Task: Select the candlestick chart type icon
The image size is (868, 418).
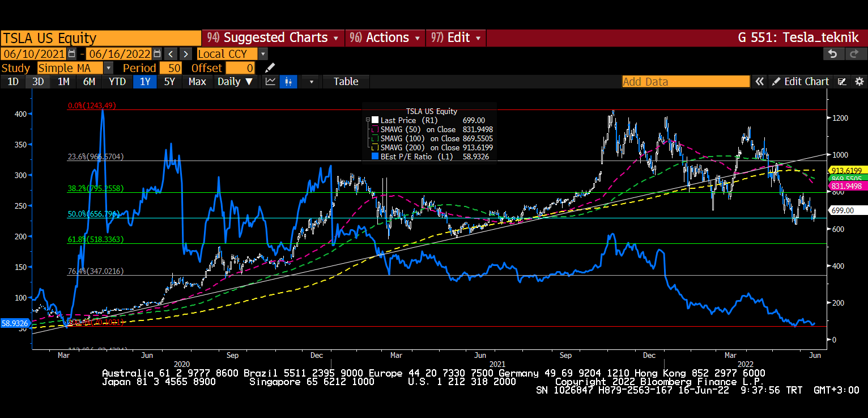Action: point(289,82)
